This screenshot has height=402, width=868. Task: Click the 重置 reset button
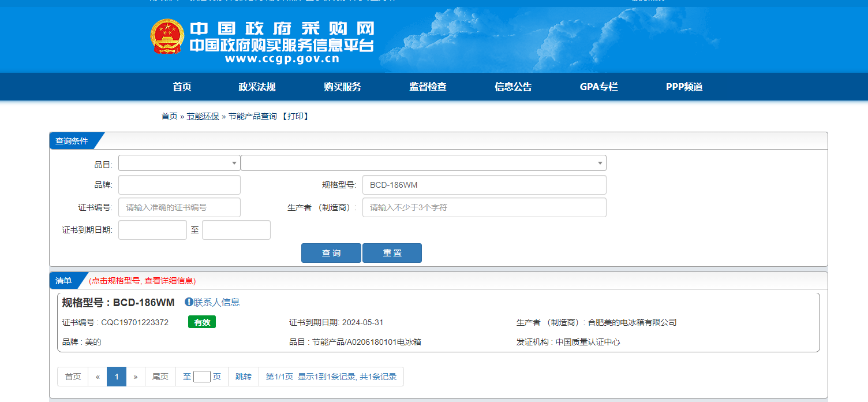[392, 253]
